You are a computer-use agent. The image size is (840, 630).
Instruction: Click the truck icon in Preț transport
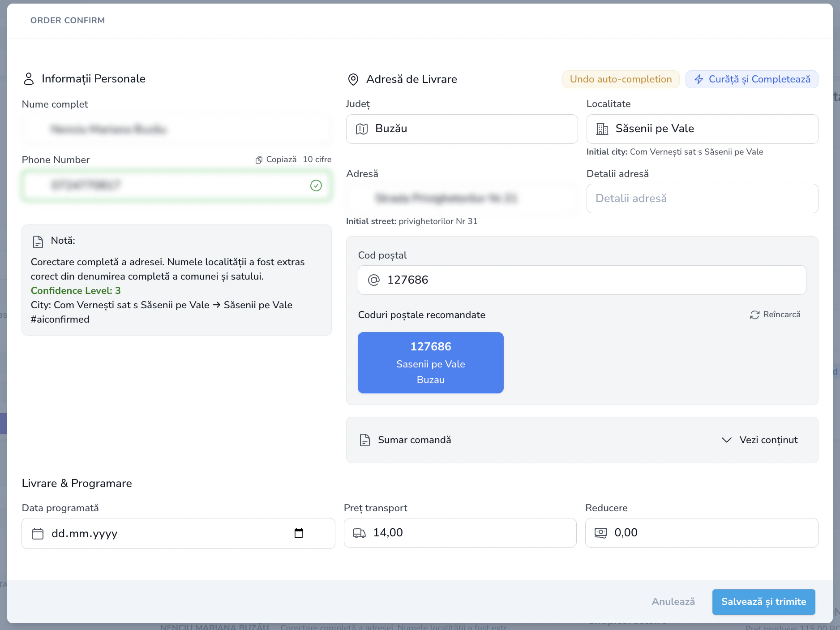(x=360, y=533)
